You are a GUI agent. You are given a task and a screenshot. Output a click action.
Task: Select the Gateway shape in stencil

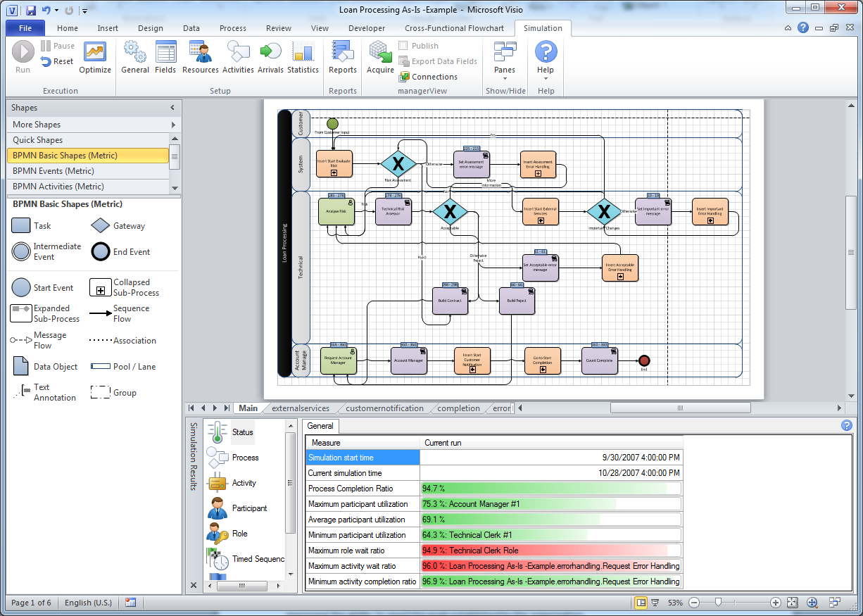[x=102, y=226]
